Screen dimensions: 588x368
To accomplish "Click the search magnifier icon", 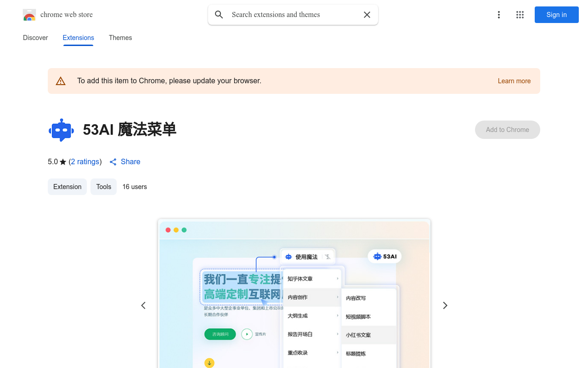I will click(x=219, y=15).
